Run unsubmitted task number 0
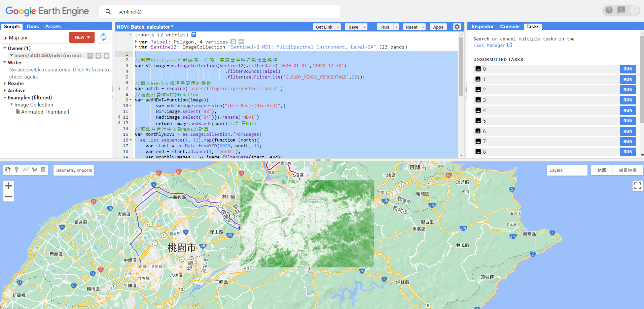This screenshot has height=309, width=644. point(628,69)
